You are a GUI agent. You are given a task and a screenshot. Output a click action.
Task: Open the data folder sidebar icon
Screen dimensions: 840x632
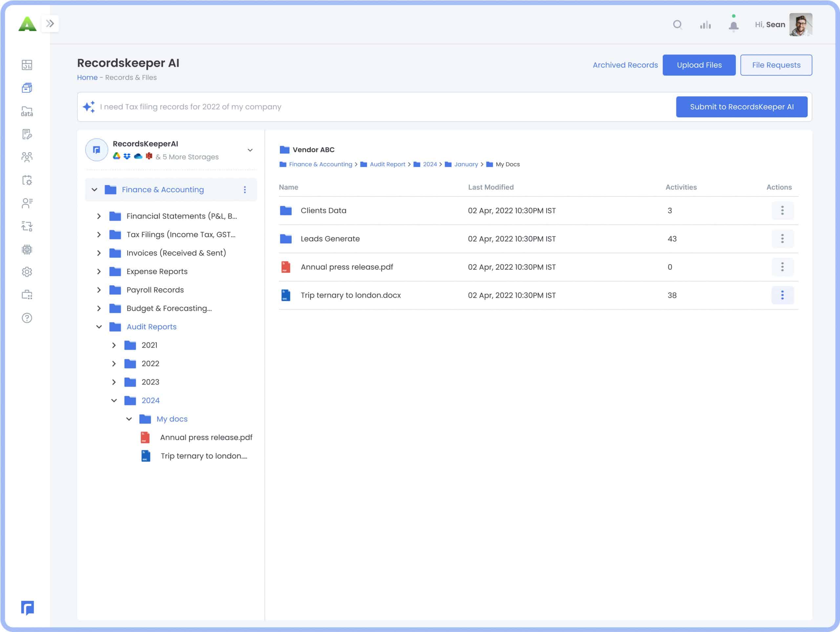pos(27,111)
